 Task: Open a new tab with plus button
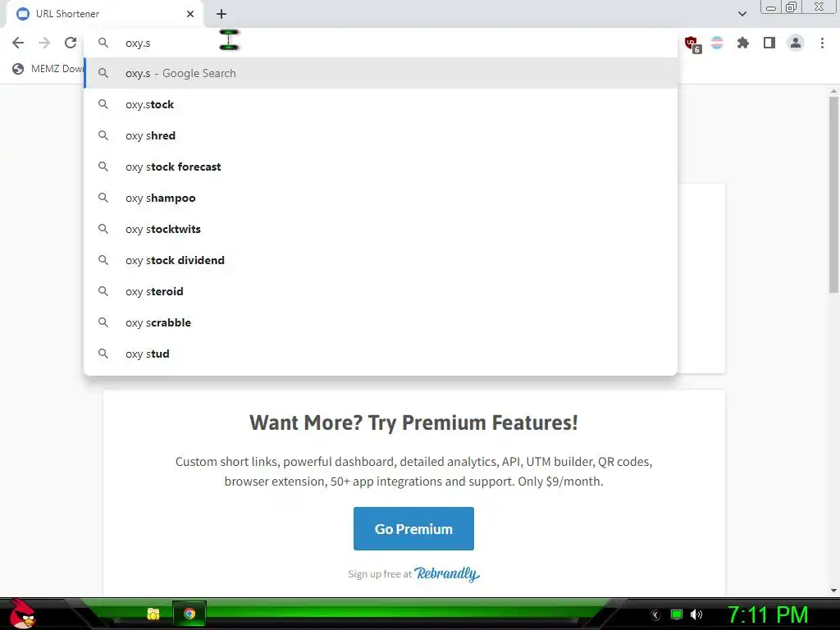click(x=221, y=14)
